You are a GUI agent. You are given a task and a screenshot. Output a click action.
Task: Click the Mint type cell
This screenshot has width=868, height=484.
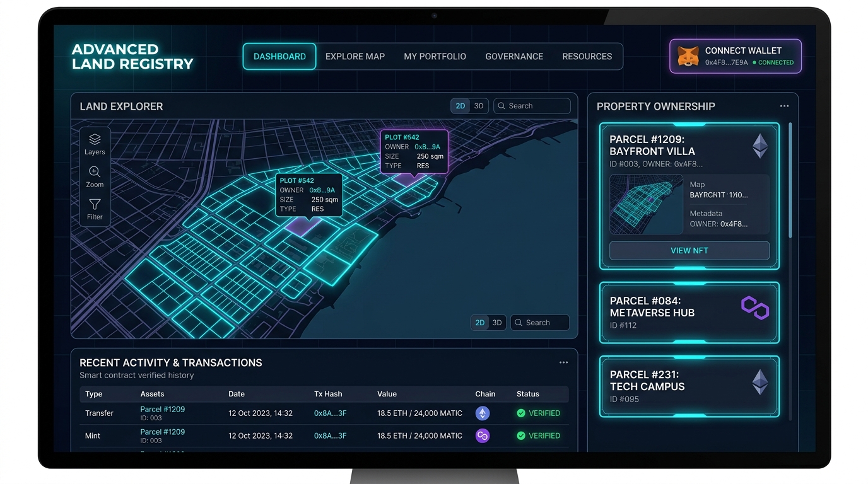(x=93, y=435)
